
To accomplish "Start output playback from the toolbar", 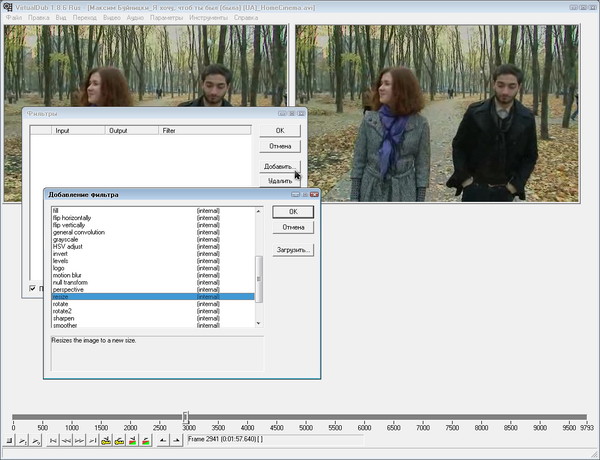I will [x=36, y=441].
